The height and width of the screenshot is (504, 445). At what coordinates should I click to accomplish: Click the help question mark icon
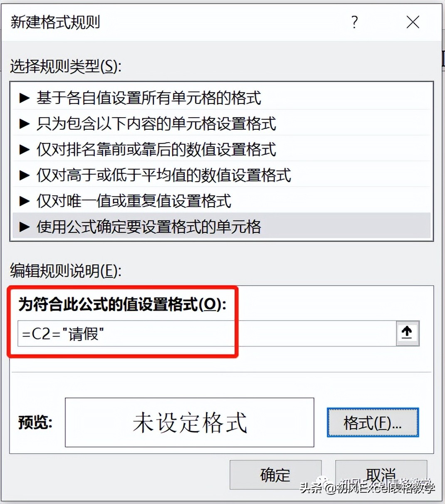354,22
